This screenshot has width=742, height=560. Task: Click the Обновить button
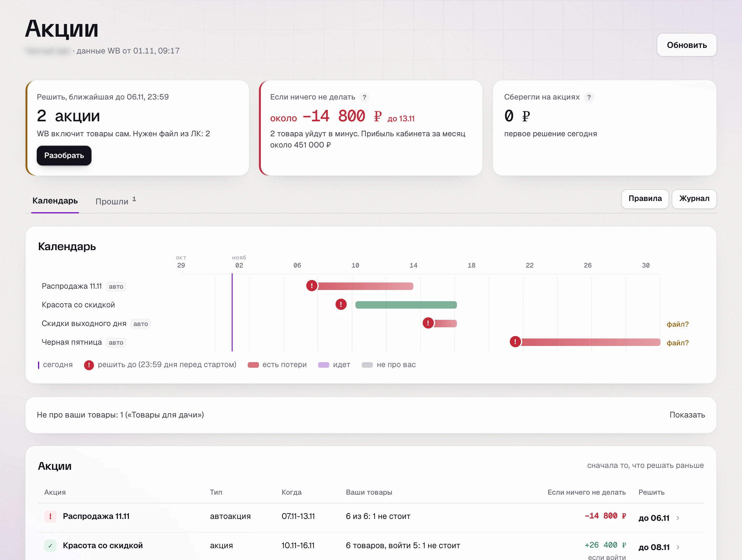coord(687,45)
